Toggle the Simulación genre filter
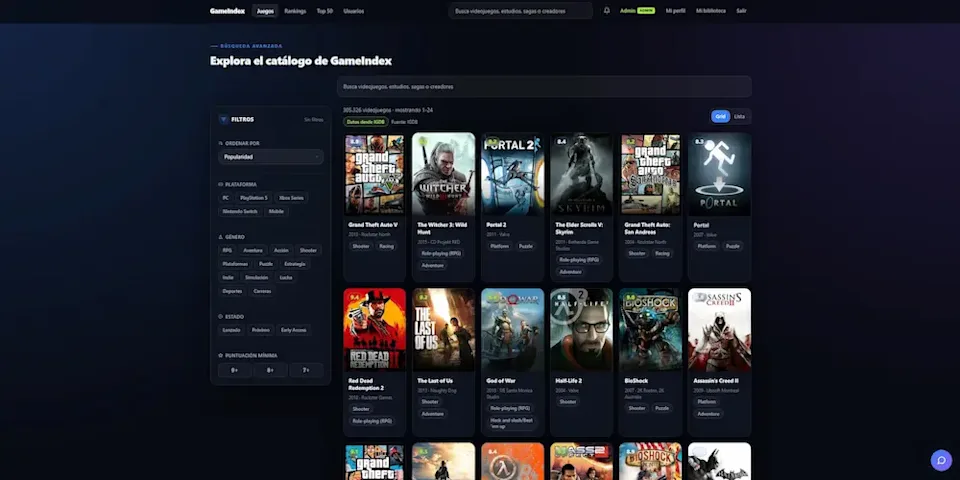Screen dimensions: 960x480 [x=257, y=277]
